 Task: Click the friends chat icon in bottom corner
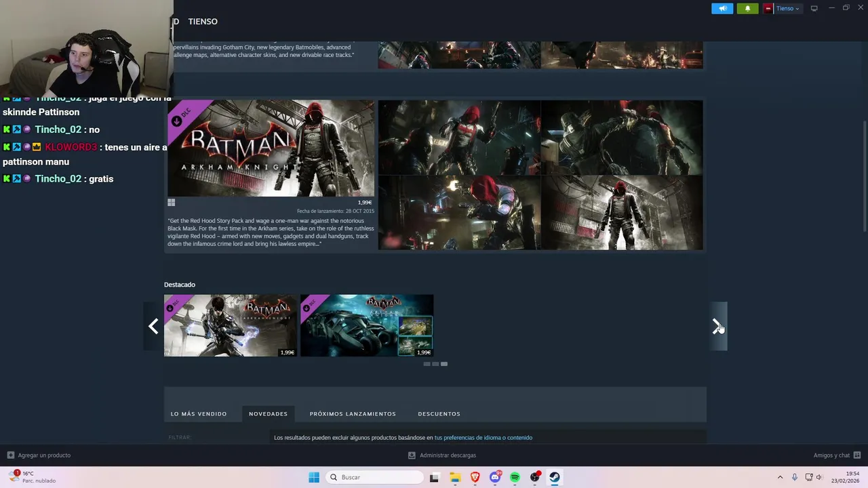pos(857,455)
